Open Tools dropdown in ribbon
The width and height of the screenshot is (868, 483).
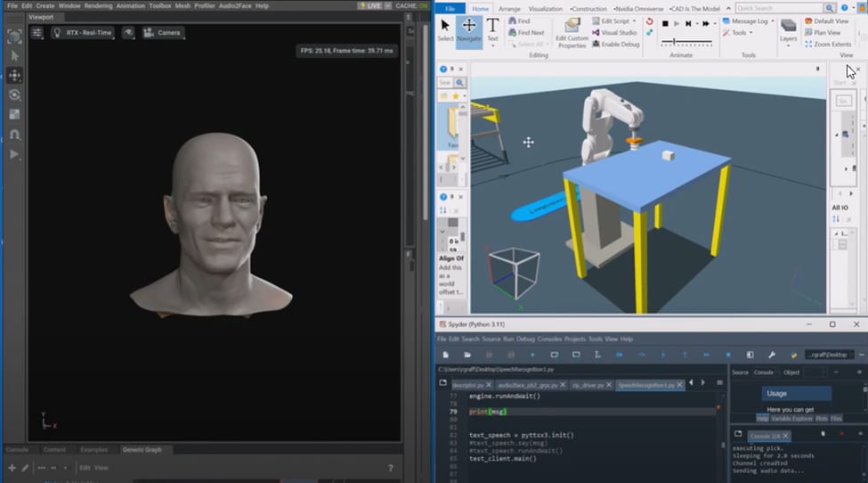pos(737,33)
